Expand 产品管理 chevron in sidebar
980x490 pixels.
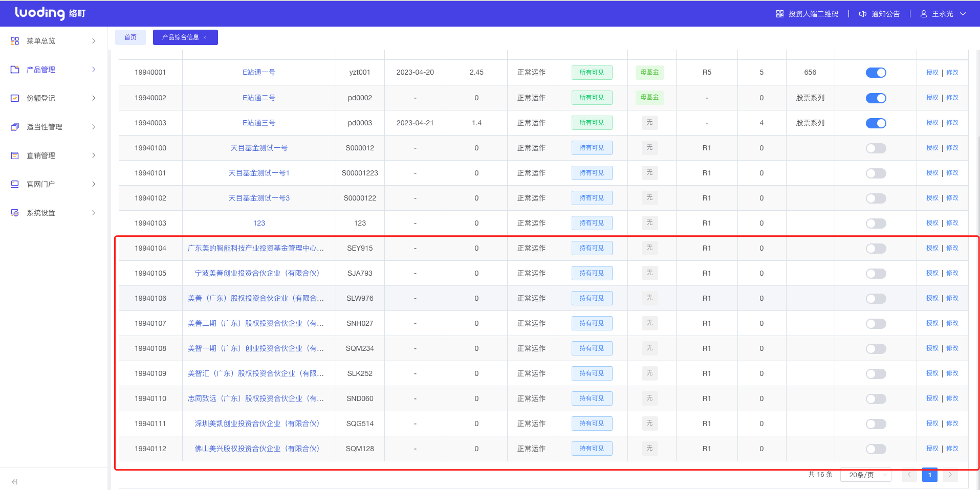tap(94, 70)
